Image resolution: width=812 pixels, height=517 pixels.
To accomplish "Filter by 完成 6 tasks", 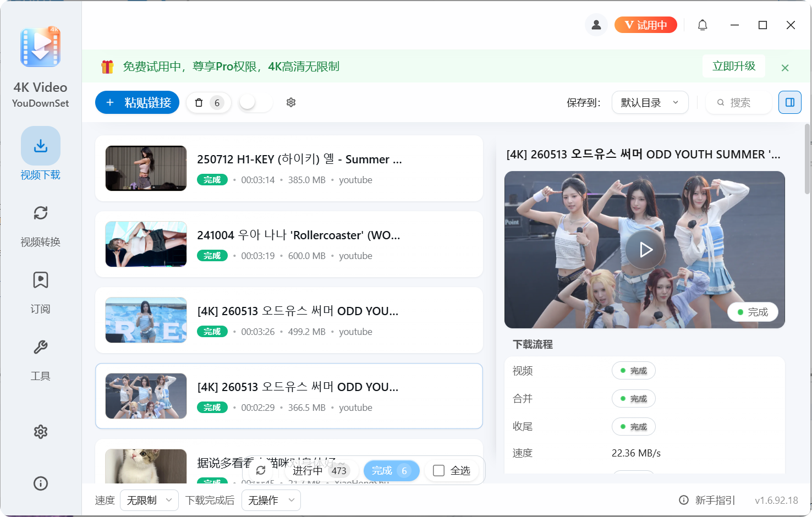I will pyautogui.click(x=391, y=471).
